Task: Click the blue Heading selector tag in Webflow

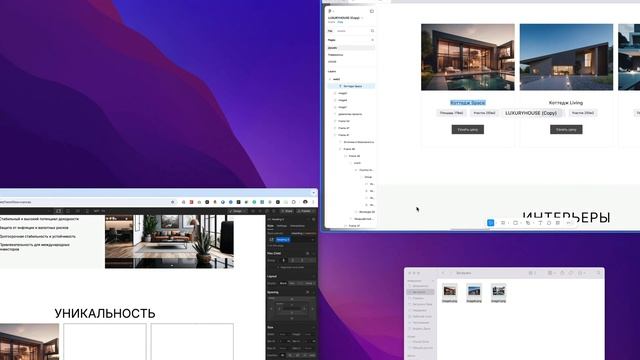Action: pyautogui.click(x=283, y=240)
